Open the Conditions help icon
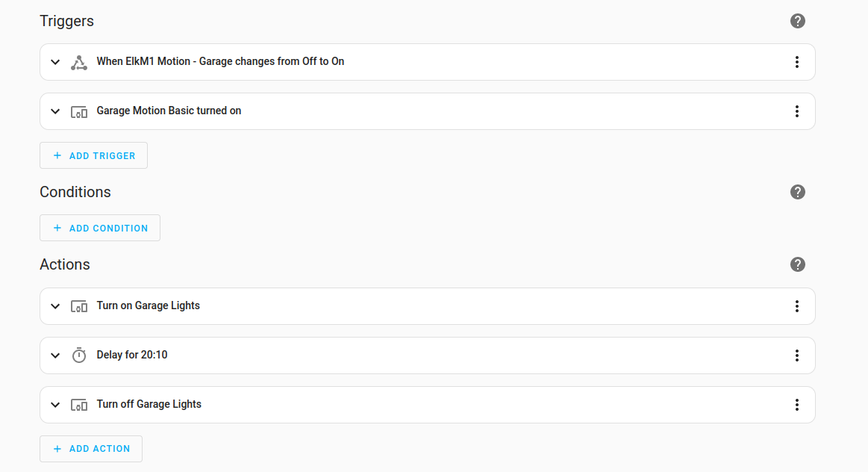Screen dimensions: 868x472 coord(797,192)
